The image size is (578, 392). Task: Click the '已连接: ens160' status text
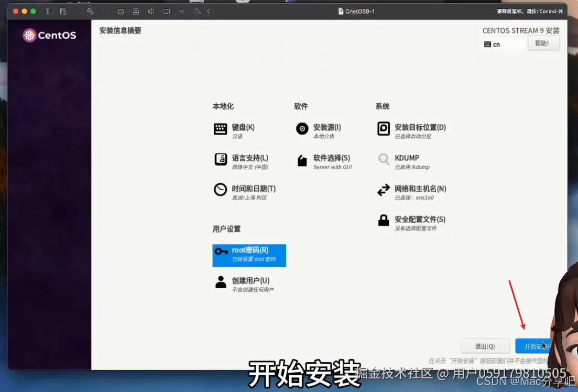pos(415,198)
